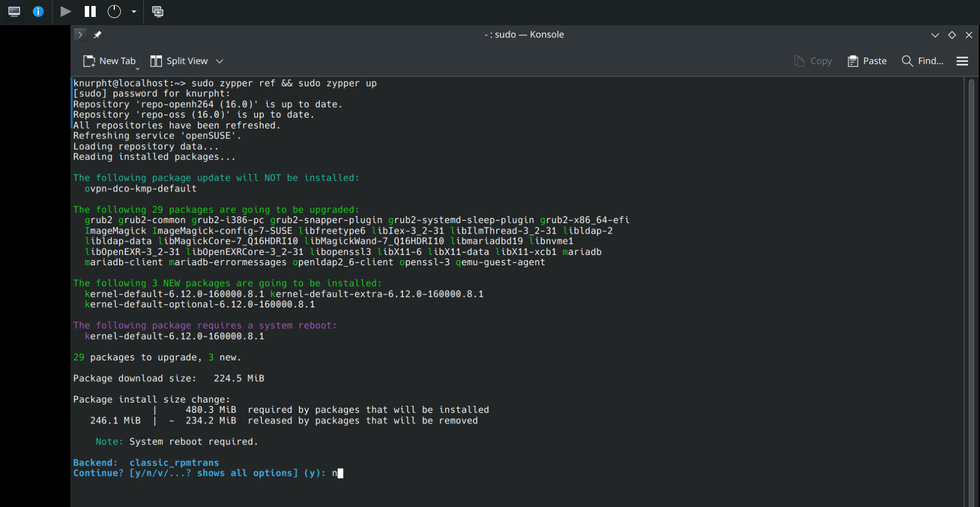Open the Find search tool
This screenshot has width=980, height=507.
click(923, 61)
